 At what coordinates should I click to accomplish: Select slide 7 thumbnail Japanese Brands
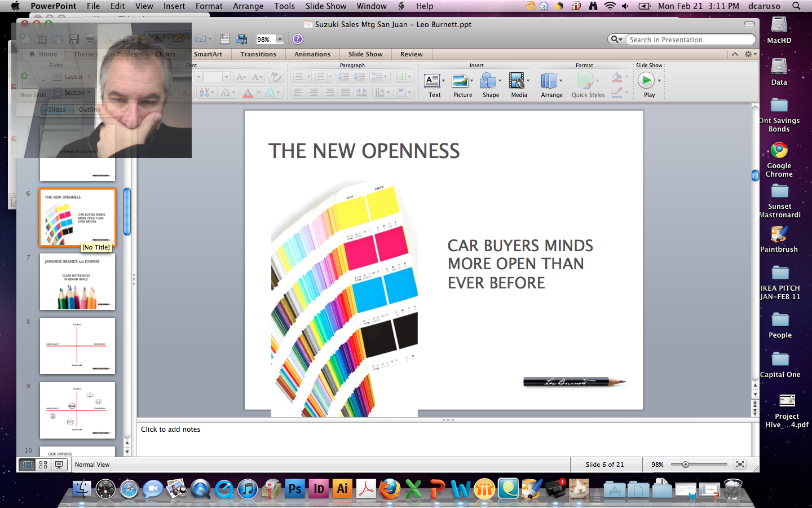(x=77, y=282)
